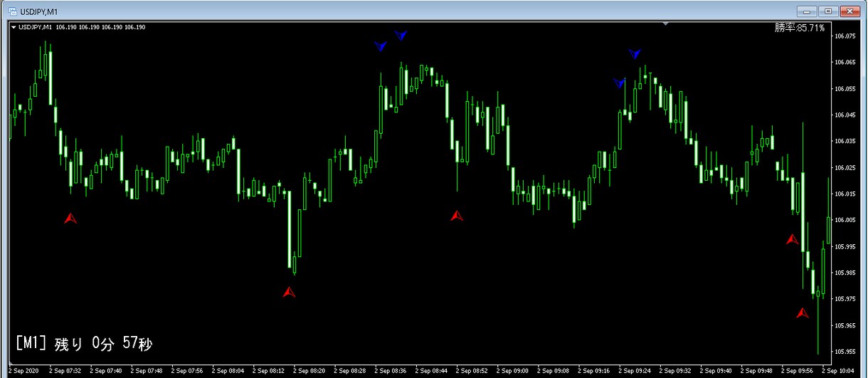Click the 106.065 price scale label

(846, 63)
